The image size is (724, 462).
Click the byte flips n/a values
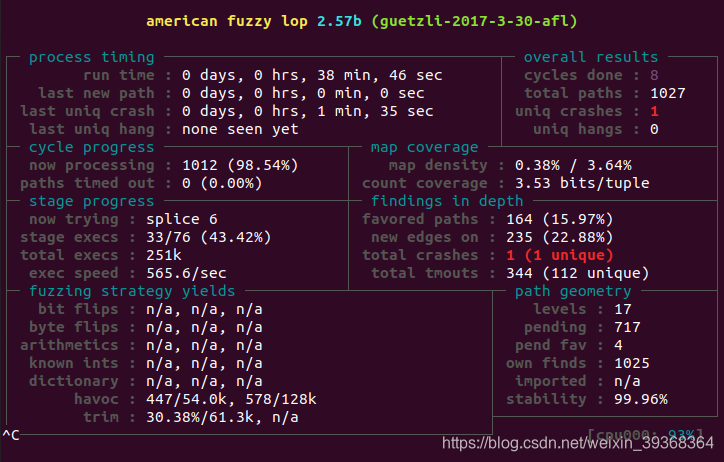[204, 327]
